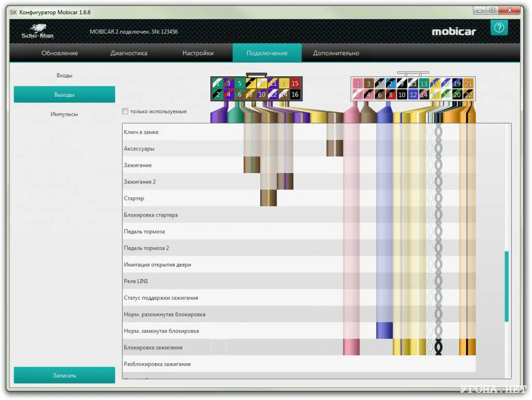
Task: Open the Обновление tab
Action: [x=60, y=53]
